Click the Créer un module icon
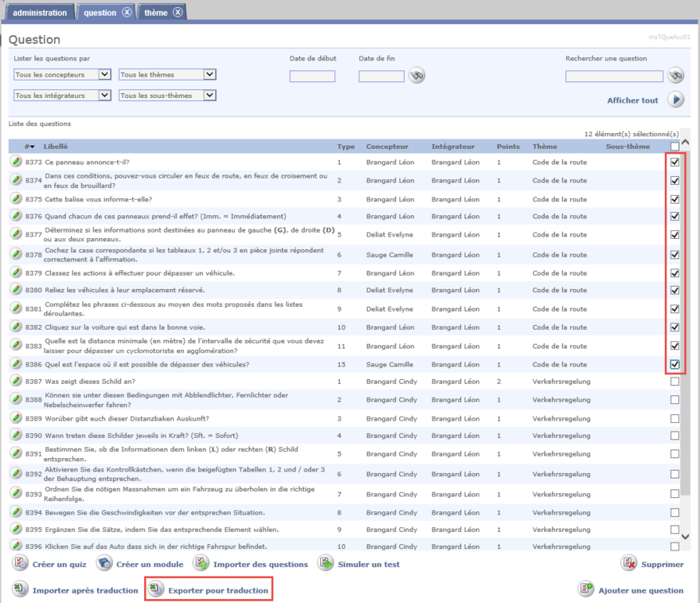700x603 pixels. 104,564
